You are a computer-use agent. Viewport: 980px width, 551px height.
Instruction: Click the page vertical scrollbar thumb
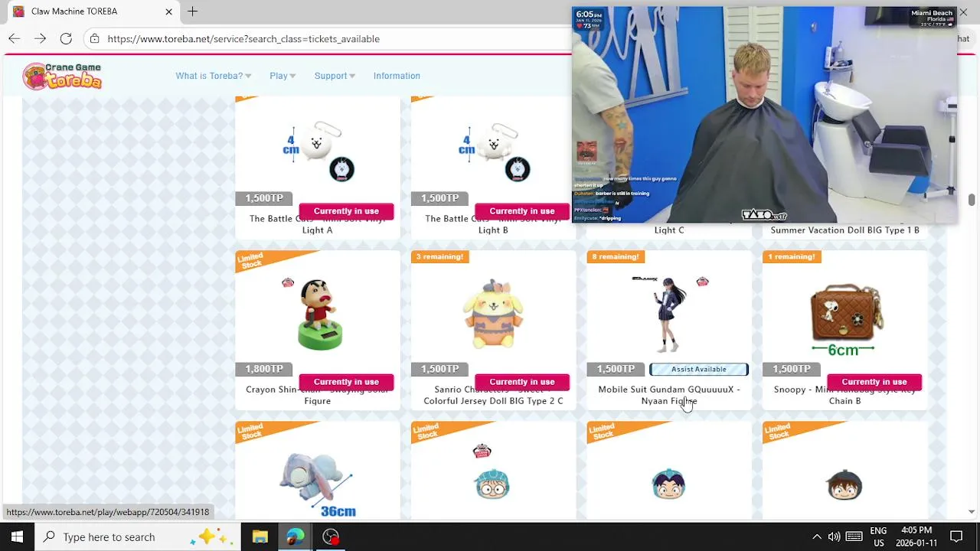coord(972,200)
